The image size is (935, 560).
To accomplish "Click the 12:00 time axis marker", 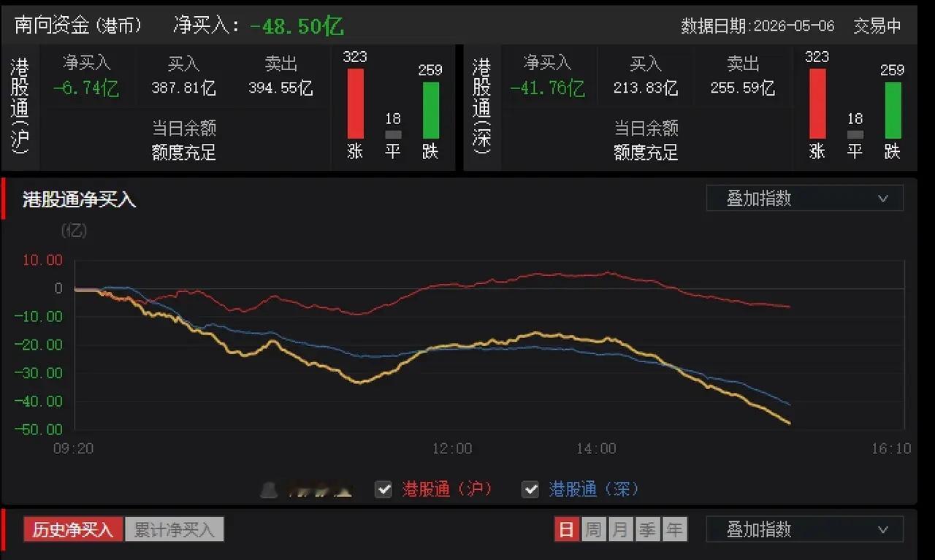I will (x=452, y=448).
